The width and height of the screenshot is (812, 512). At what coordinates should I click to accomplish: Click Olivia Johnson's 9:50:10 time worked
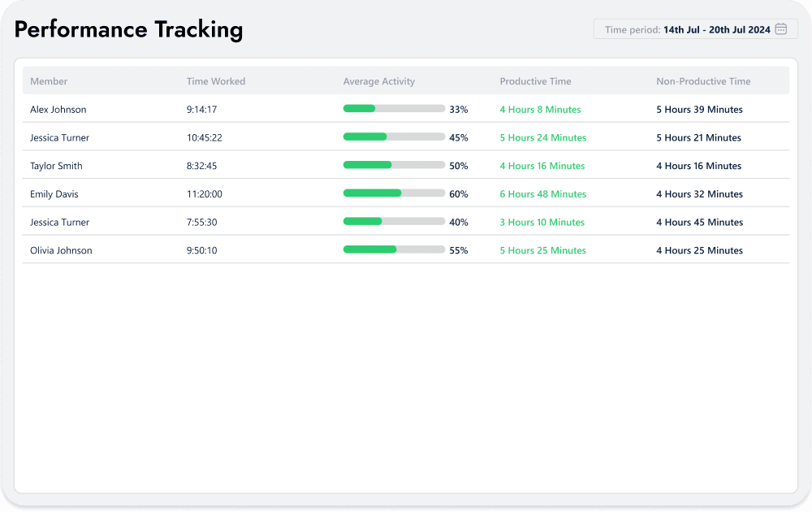pos(205,250)
